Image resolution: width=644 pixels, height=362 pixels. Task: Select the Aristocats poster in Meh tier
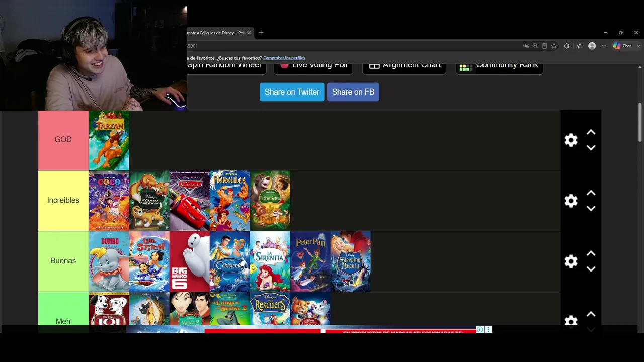click(x=310, y=309)
